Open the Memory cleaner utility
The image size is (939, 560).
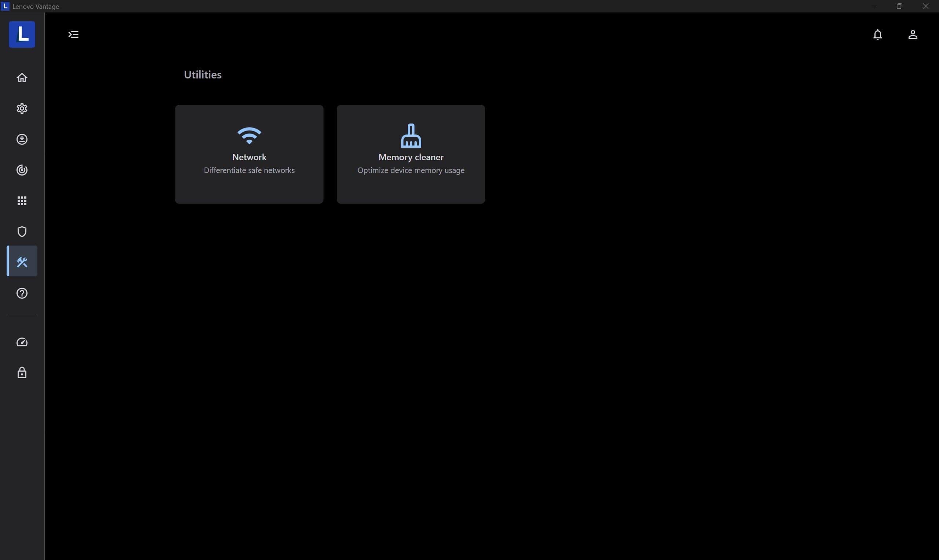411,154
